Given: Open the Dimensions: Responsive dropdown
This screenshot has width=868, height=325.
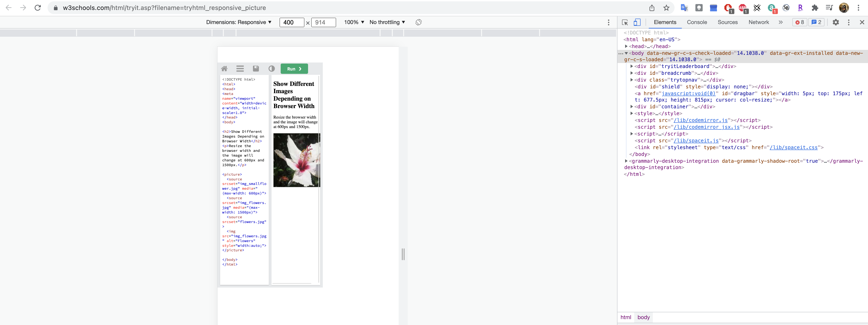Looking at the screenshot, I should click(x=239, y=22).
